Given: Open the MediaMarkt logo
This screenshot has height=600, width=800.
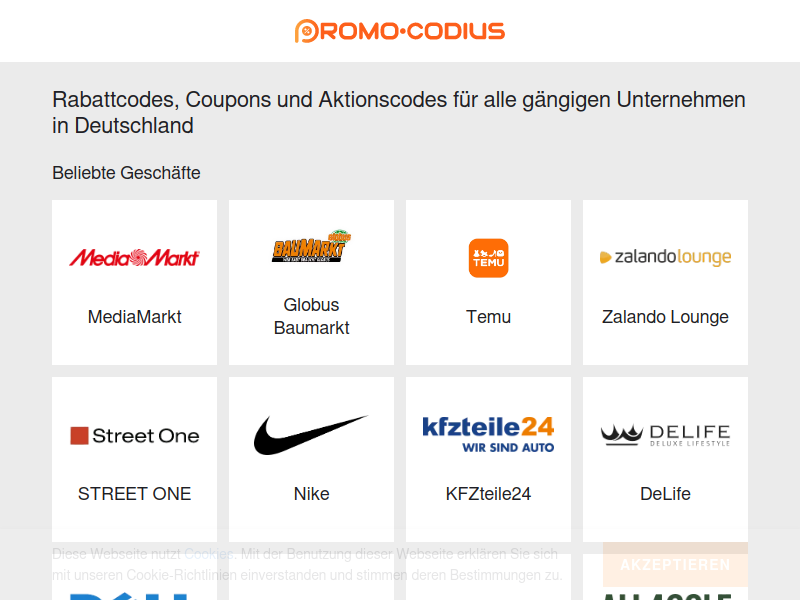Looking at the screenshot, I should (135, 258).
